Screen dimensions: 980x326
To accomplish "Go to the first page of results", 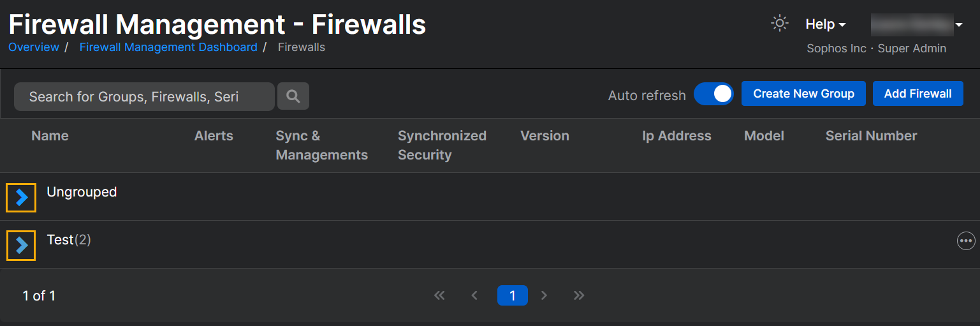I will point(439,295).
